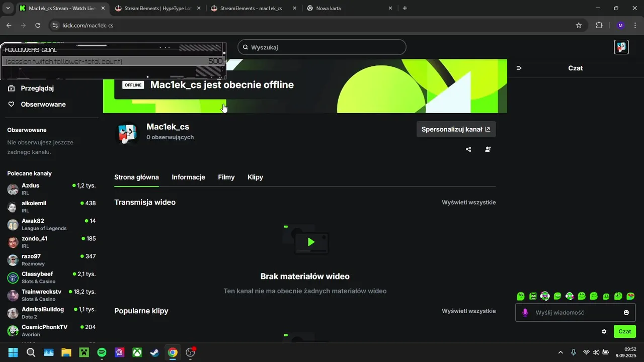Click the volume icon in system tray
The height and width of the screenshot is (362, 644).
point(596,352)
